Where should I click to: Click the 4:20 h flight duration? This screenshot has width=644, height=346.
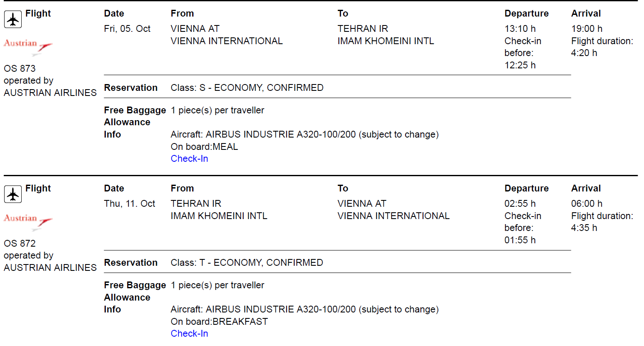(584, 53)
